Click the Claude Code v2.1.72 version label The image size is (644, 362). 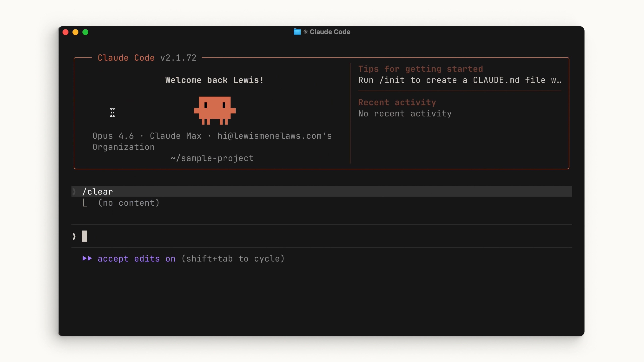[147, 58]
